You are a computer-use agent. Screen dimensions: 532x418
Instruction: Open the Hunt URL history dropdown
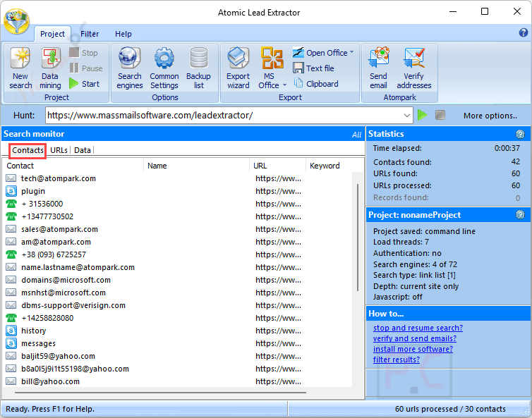[407, 116]
